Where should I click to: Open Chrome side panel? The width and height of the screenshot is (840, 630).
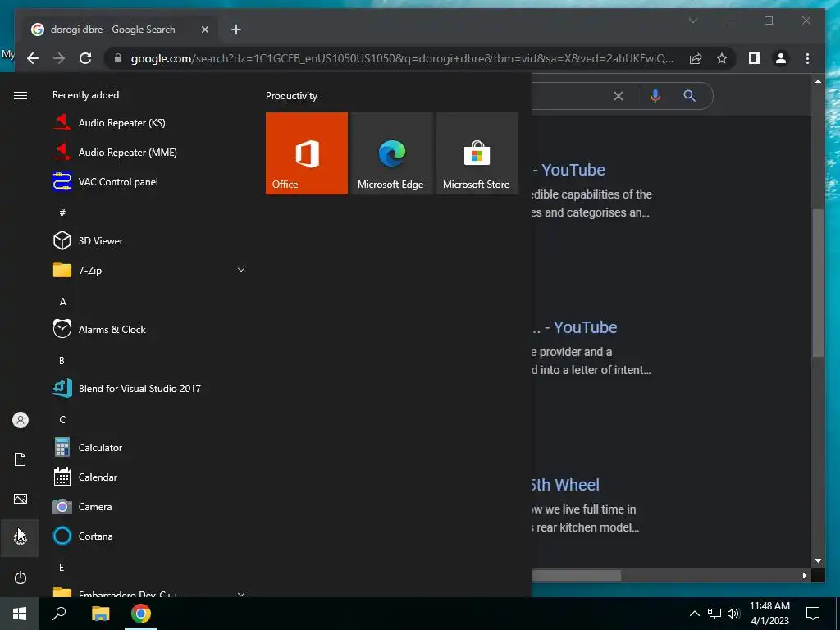point(755,58)
